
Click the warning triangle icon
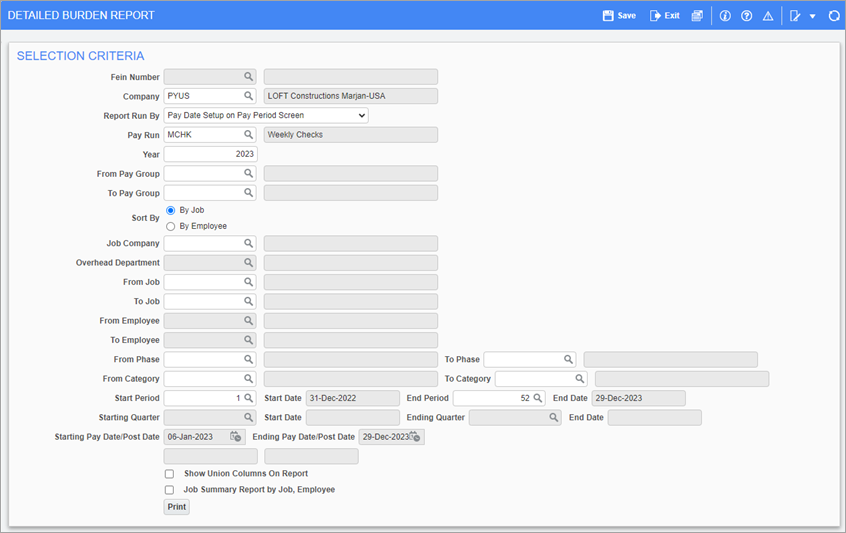(x=768, y=16)
